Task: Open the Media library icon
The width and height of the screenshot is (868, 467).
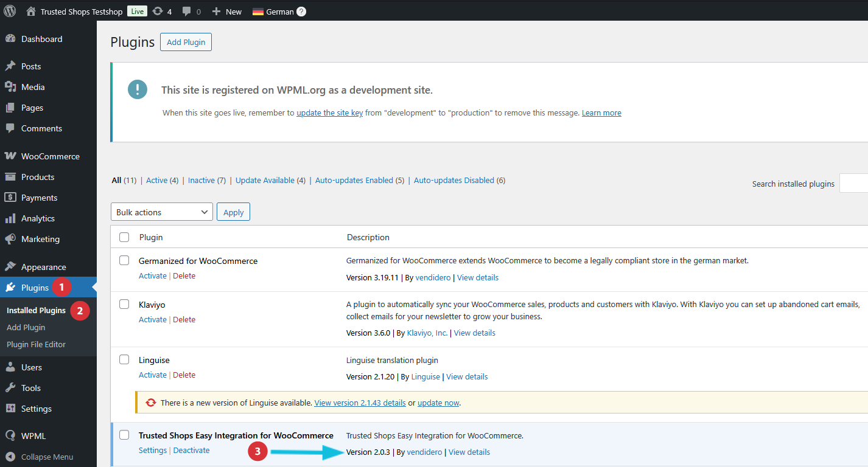Action: [11, 86]
